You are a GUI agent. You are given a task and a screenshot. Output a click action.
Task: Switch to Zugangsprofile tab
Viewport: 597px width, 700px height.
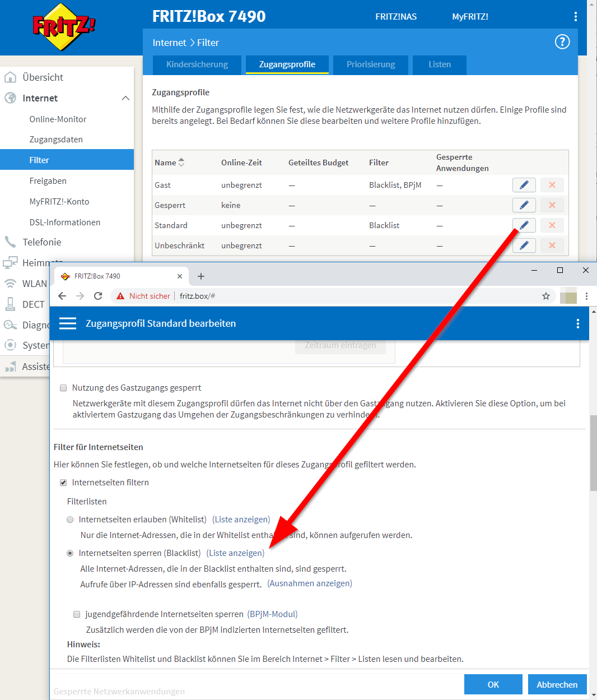pos(287,64)
